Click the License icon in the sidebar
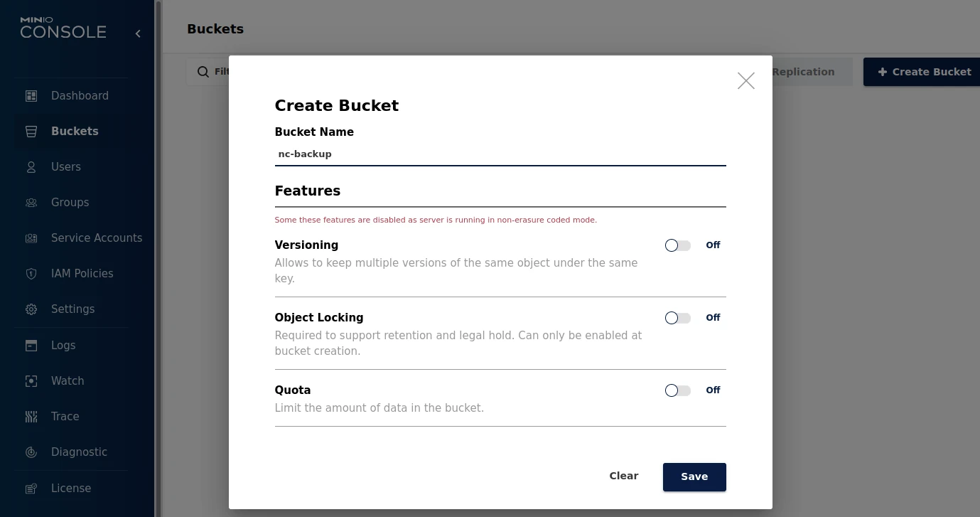The height and width of the screenshot is (517, 980). [x=31, y=489]
